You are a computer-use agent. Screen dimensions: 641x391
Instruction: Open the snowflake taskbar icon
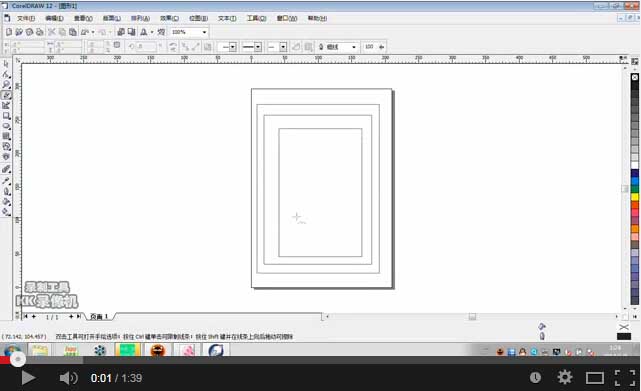(x=100, y=350)
